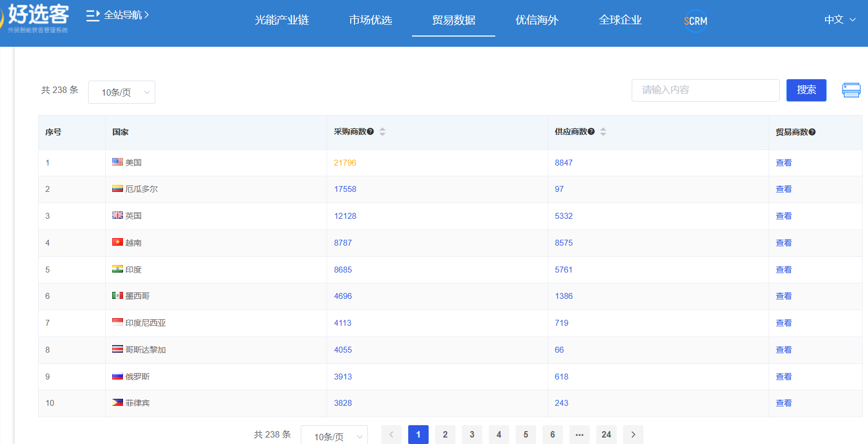This screenshot has width=868, height=444.
Task: Click the 越南 flag icon
Action: click(x=118, y=242)
